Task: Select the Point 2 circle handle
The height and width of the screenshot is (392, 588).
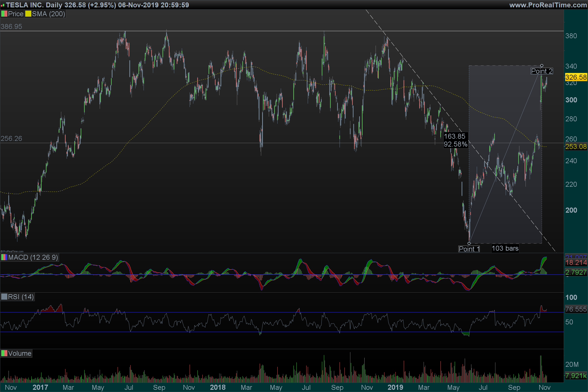Action: tap(542, 65)
